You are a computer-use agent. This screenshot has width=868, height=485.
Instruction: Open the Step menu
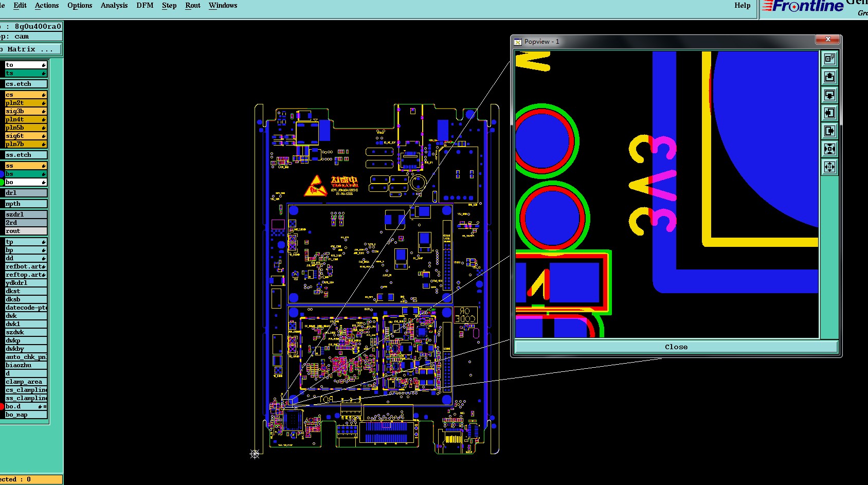(x=169, y=5)
